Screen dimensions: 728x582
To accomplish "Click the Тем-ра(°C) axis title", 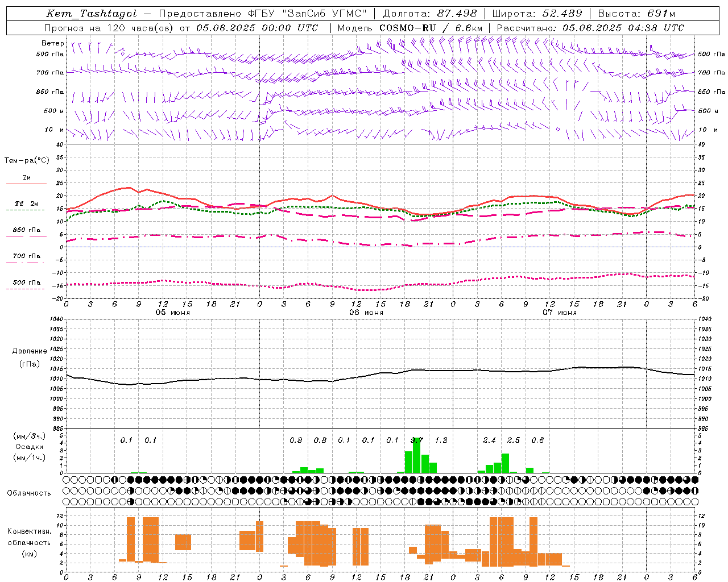I will [x=27, y=161].
